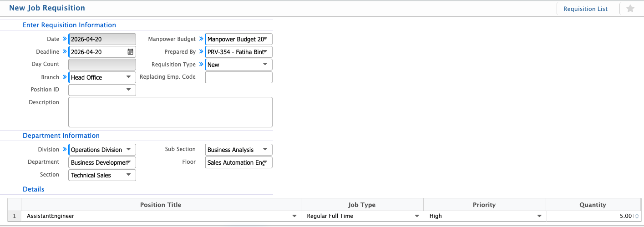Open the Deadline calendar picker icon
The height and width of the screenshot is (227, 644).
(x=130, y=52)
